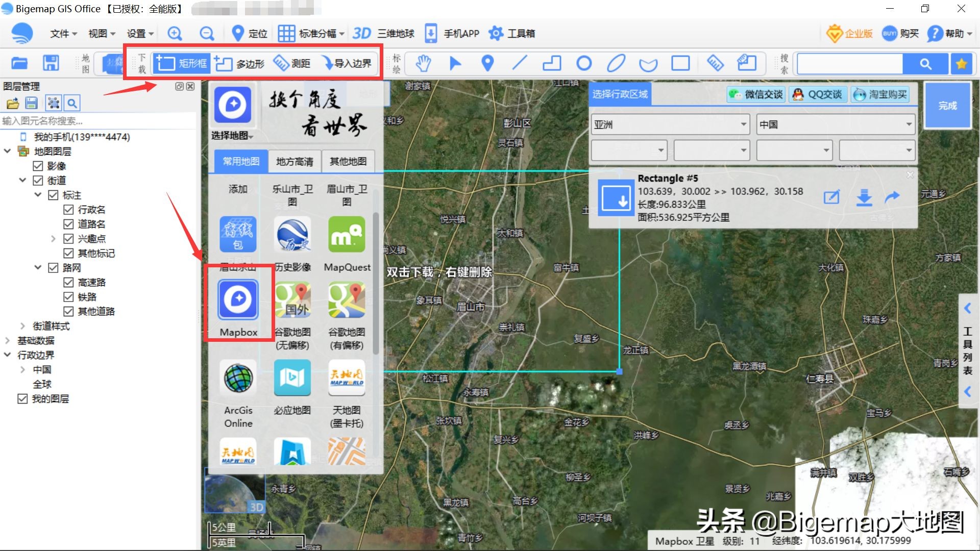The image size is (980, 551).
Task: Select the 多边形 polygon download tool
Action: (x=239, y=63)
